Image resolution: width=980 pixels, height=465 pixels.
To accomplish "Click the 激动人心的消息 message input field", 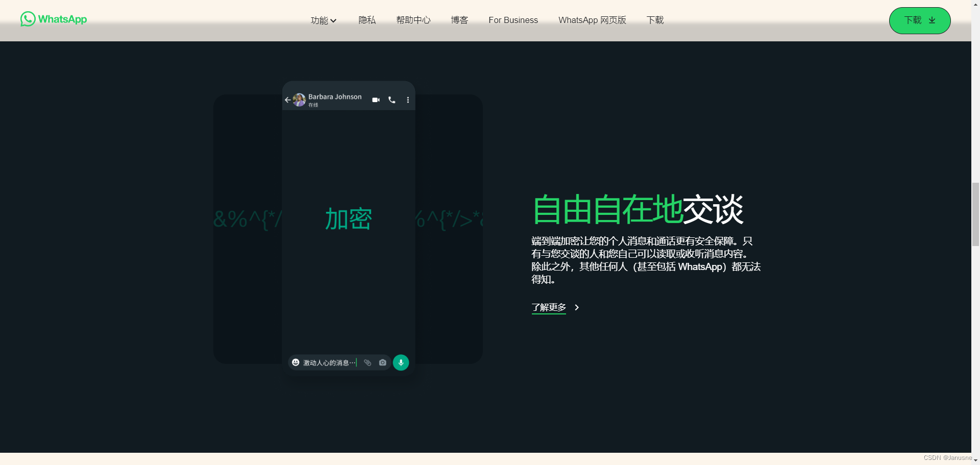I will tap(329, 362).
